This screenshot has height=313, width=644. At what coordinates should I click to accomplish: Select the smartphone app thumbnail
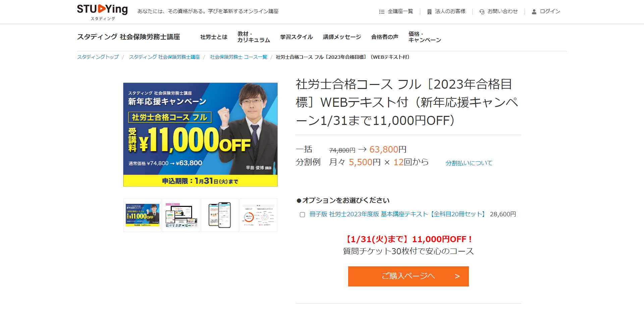click(x=220, y=215)
